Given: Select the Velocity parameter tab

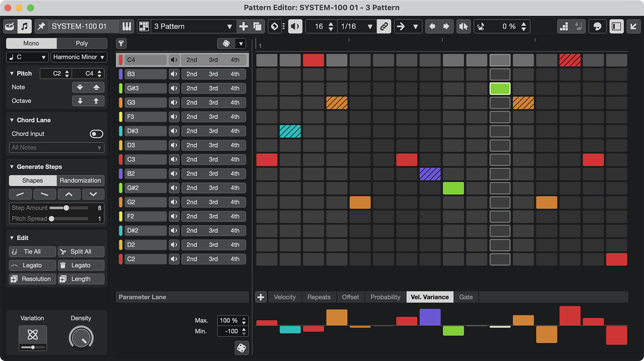Looking at the screenshot, I should coord(285,297).
